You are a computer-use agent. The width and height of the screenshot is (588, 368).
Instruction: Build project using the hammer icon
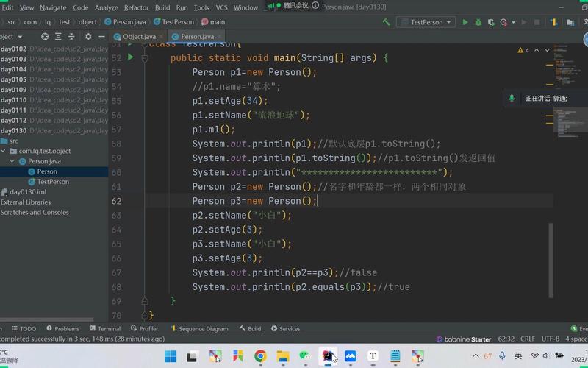(x=387, y=22)
